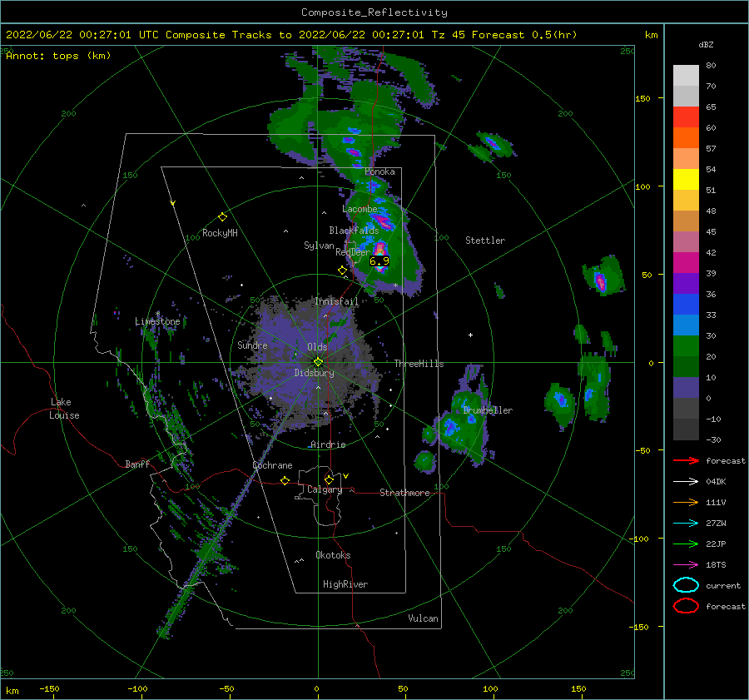
Task: Click the light gray 80 dBZ swatch
Action: click(686, 75)
